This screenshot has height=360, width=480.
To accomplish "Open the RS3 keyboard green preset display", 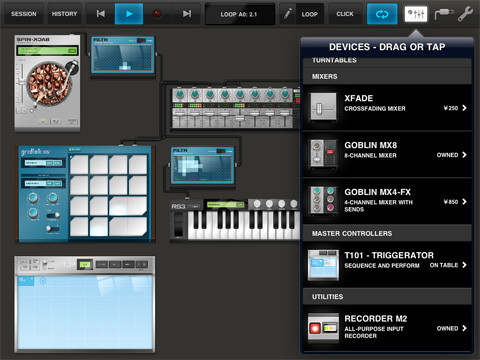I will click(x=225, y=204).
